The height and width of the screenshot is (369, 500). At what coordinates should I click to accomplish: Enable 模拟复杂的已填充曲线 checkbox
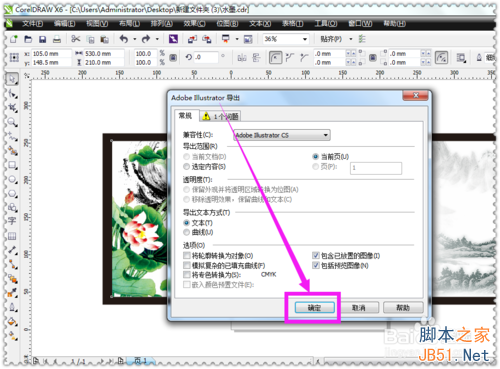[x=187, y=265]
